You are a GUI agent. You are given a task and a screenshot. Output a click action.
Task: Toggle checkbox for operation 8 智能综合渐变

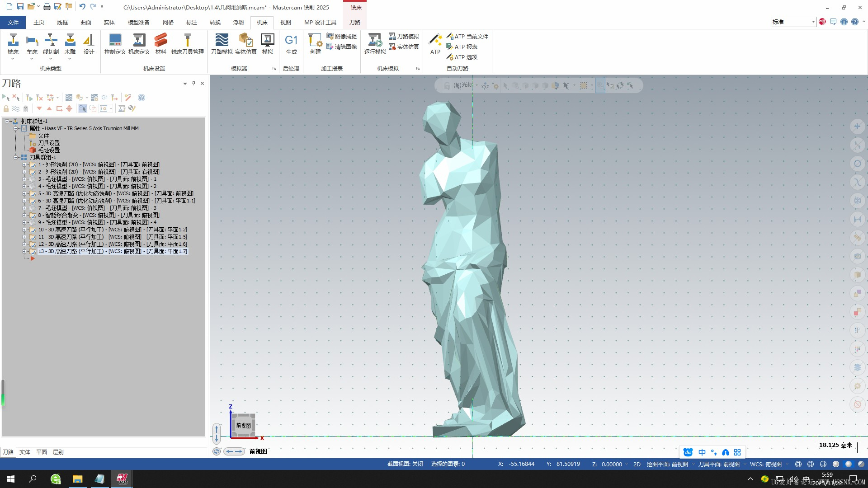pyautogui.click(x=33, y=216)
